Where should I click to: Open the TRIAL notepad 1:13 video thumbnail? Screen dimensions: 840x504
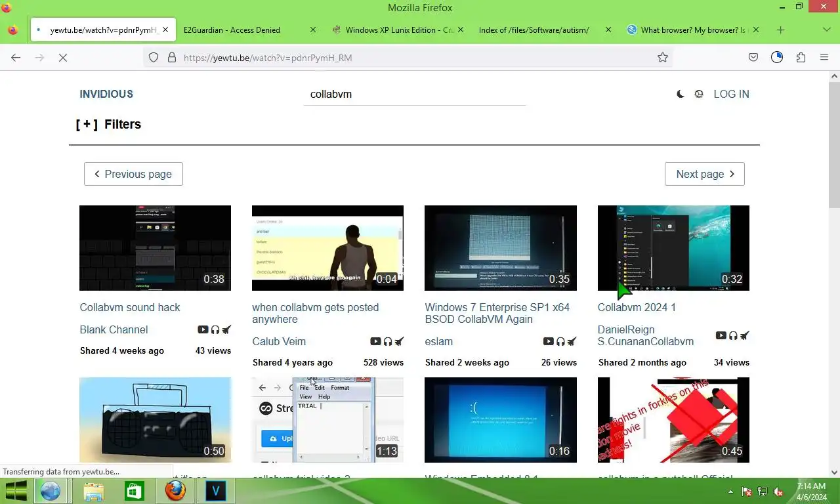point(327,420)
